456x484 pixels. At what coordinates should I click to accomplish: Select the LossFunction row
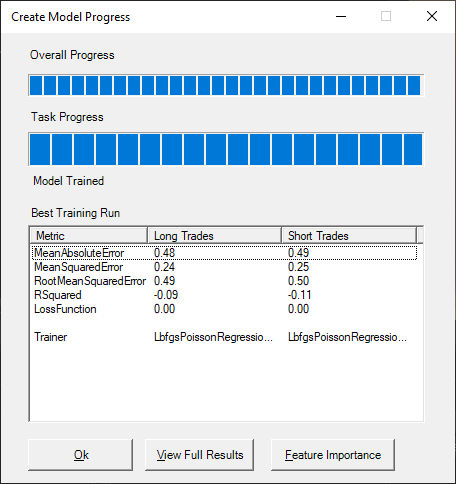(224, 309)
